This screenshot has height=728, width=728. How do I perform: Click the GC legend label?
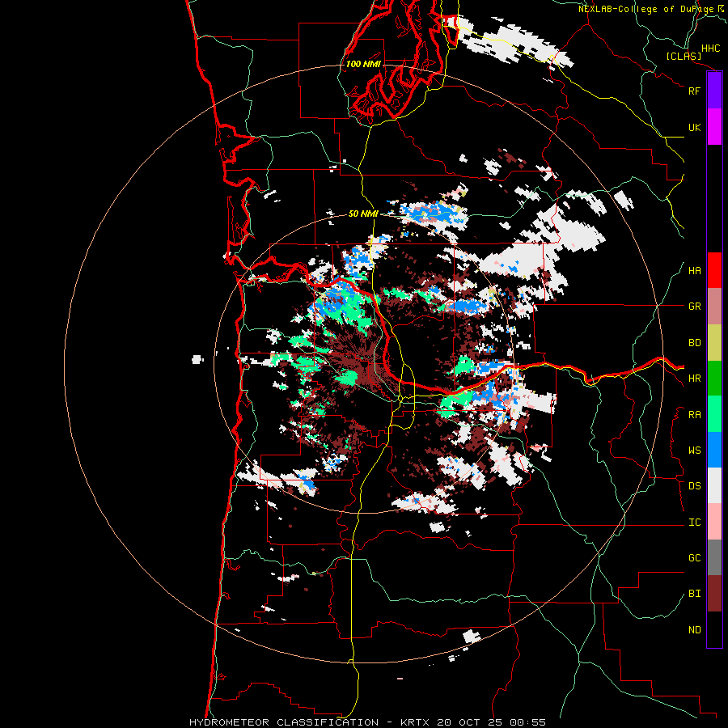point(694,558)
